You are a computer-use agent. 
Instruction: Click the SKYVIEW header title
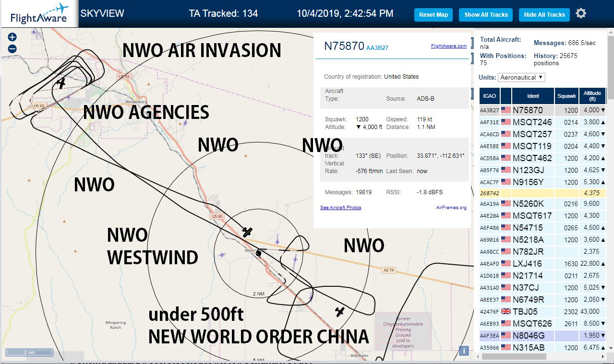[x=102, y=13]
